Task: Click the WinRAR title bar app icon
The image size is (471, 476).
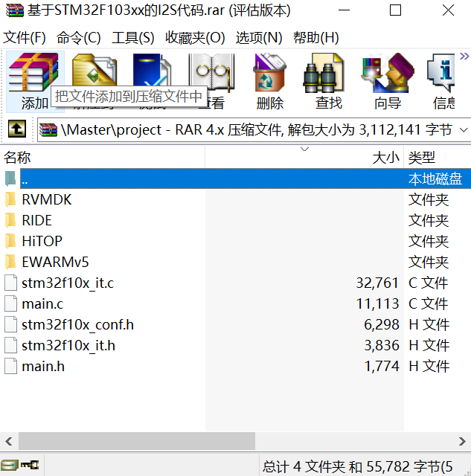Action: [15, 10]
